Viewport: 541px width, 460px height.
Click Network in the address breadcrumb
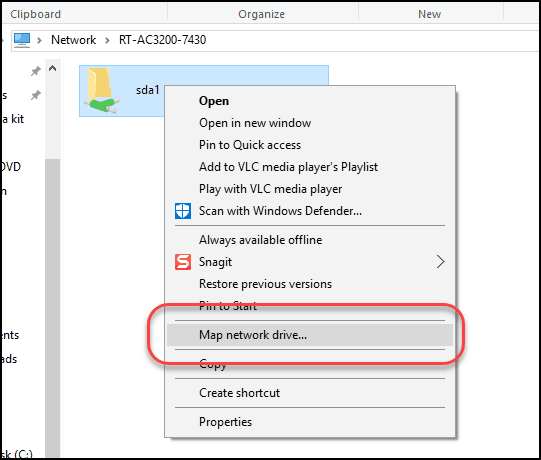(73, 40)
